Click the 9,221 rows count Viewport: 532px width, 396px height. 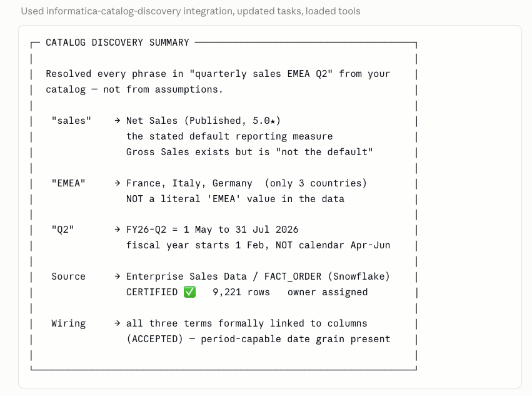[241, 292]
